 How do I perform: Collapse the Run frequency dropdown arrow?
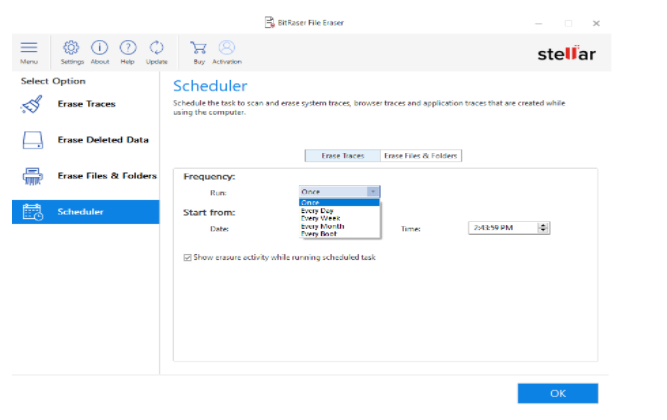[x=373, y=191]
